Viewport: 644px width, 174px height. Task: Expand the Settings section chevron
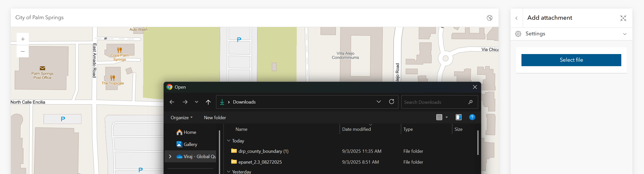(625, 34)
